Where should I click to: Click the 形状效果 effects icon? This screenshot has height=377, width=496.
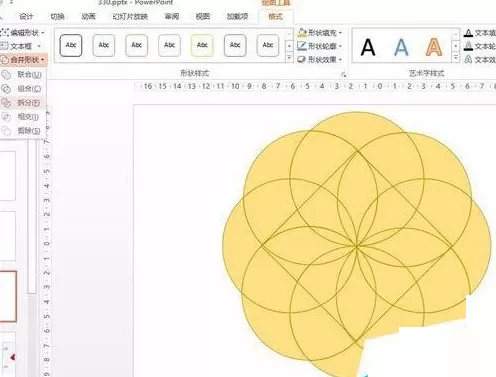coord(302,59)
